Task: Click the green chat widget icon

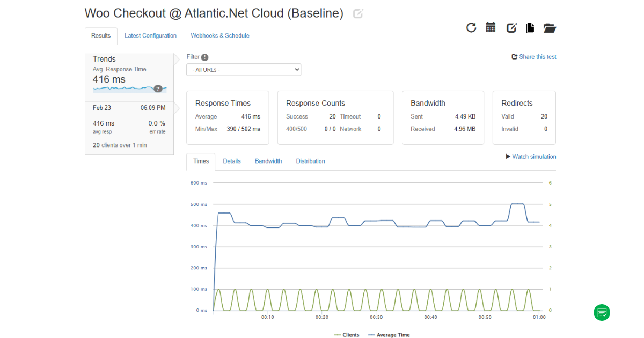Action: click(x=602, y=312)
